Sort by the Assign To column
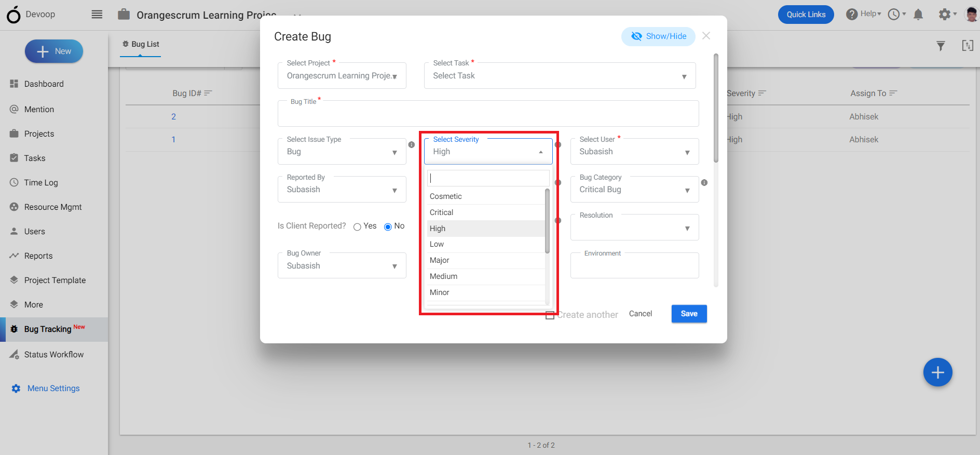Viewport: 980px width, 455px height. click(874, 93)
